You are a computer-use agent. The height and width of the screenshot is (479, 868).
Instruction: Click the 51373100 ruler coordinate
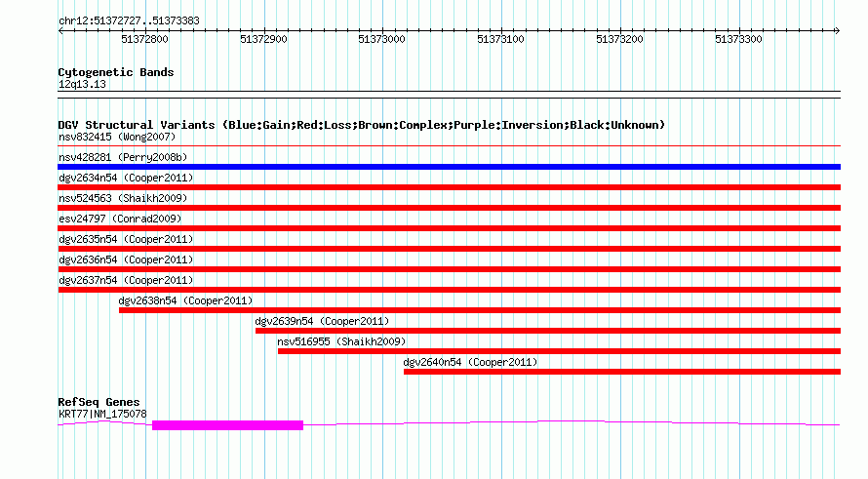coord(501,39)
